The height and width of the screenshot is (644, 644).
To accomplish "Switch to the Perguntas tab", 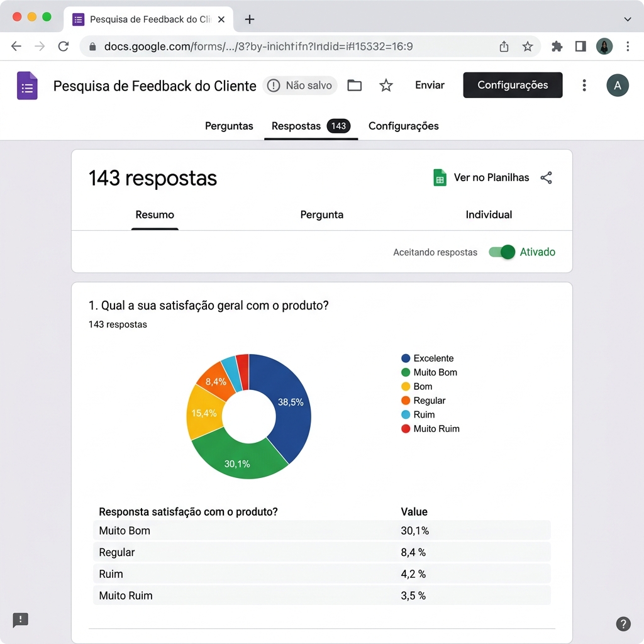I will click(229, 126).
